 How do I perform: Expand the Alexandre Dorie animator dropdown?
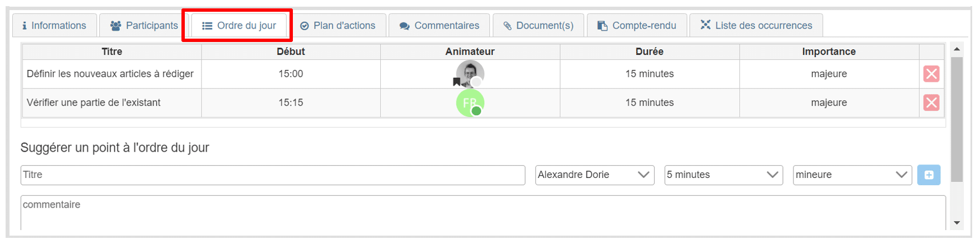coord(594,175)
